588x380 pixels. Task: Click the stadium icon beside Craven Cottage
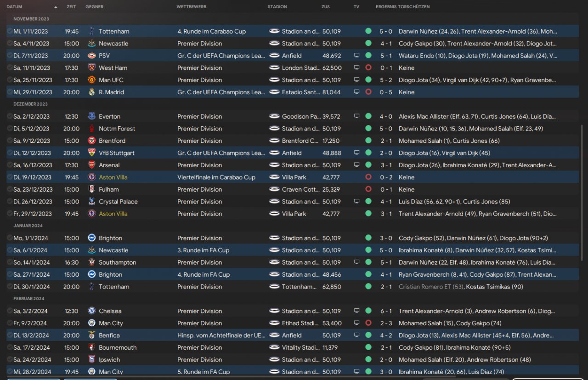274,189
